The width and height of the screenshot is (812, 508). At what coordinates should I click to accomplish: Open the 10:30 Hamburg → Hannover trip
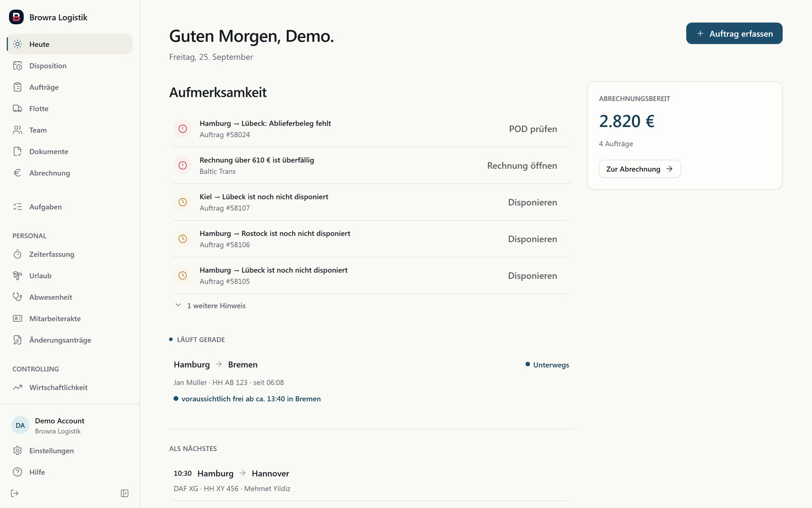371,481
